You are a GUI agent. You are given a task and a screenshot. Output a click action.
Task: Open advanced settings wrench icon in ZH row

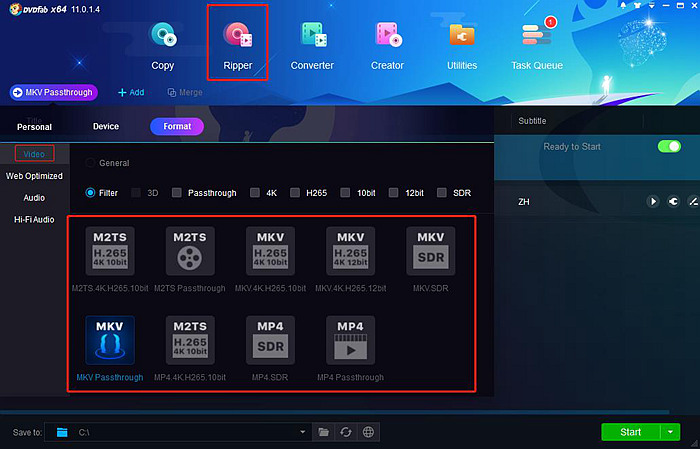tap(673, 202)
